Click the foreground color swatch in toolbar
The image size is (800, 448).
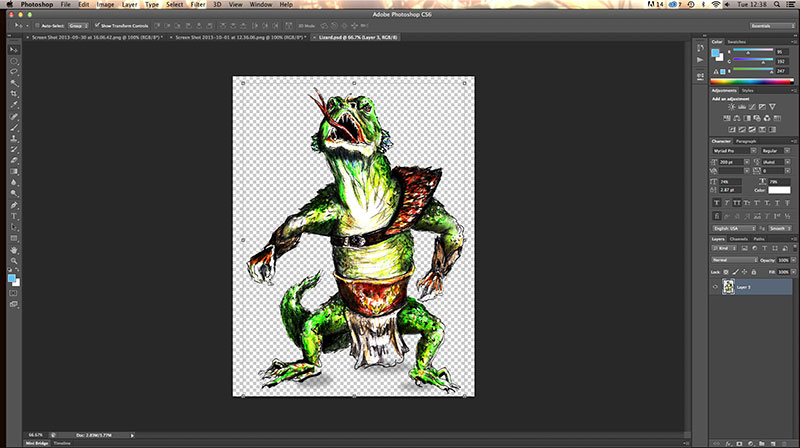click(12, 279)
